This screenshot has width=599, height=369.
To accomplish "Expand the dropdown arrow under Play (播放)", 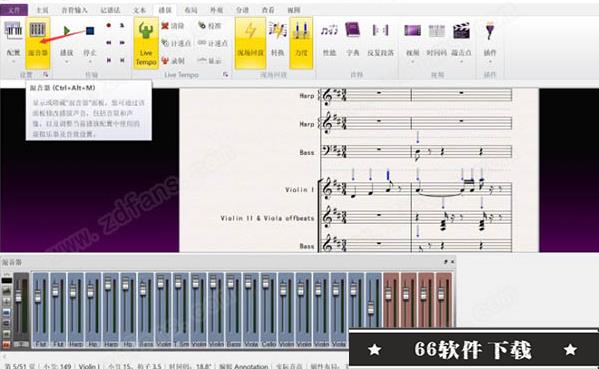I will tap(66, 61).
